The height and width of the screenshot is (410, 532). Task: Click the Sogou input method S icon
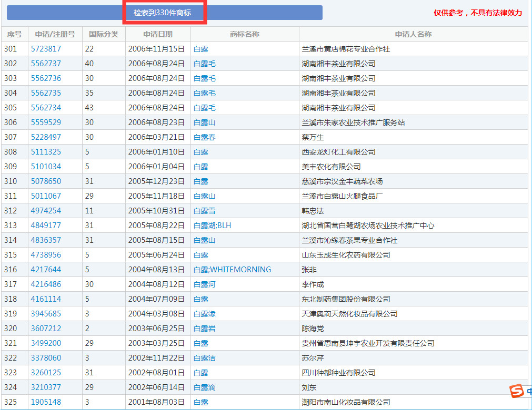[517, 392]
